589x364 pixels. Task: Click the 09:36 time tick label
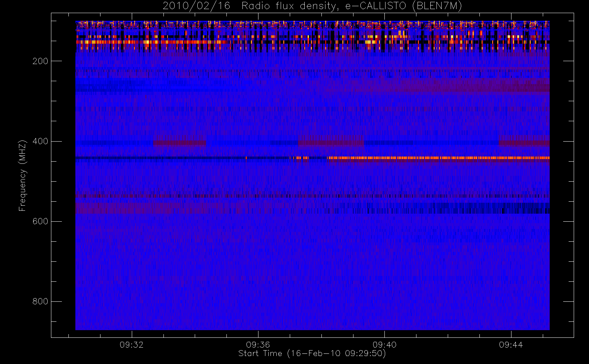(258, 345)
